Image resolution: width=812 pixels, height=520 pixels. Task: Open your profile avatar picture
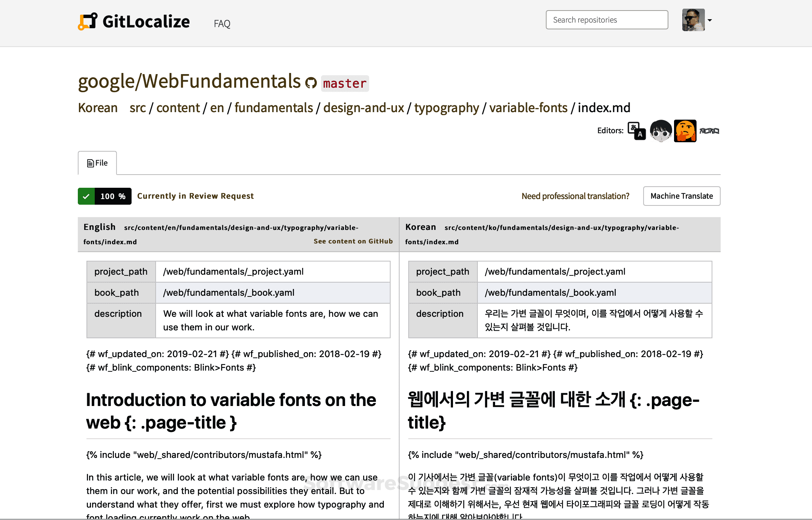point(693,20)
